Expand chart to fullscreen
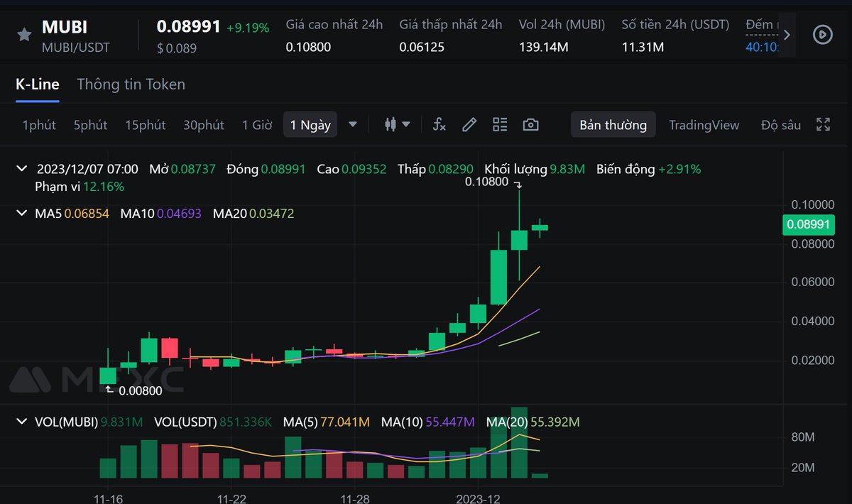 pyautogui.click(x=823, y=124)
